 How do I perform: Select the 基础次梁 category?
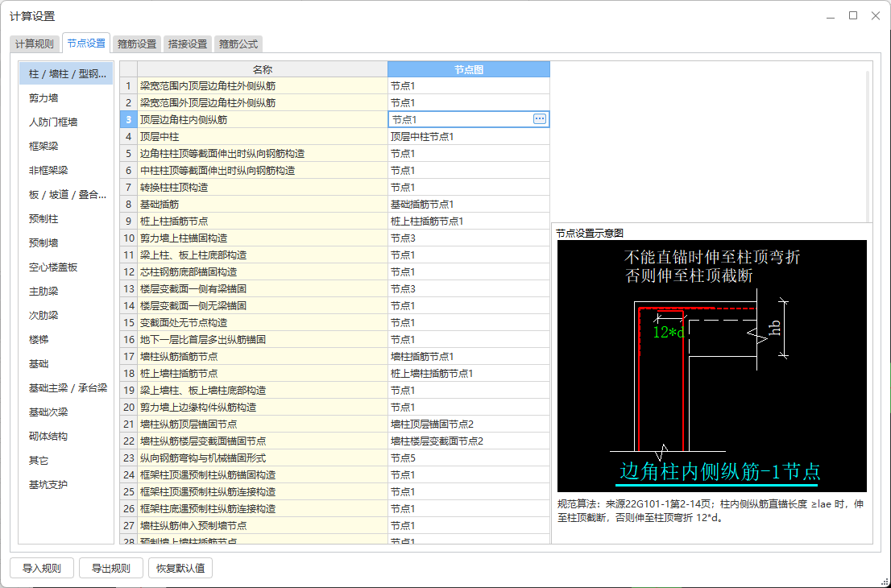coord(67,412)
